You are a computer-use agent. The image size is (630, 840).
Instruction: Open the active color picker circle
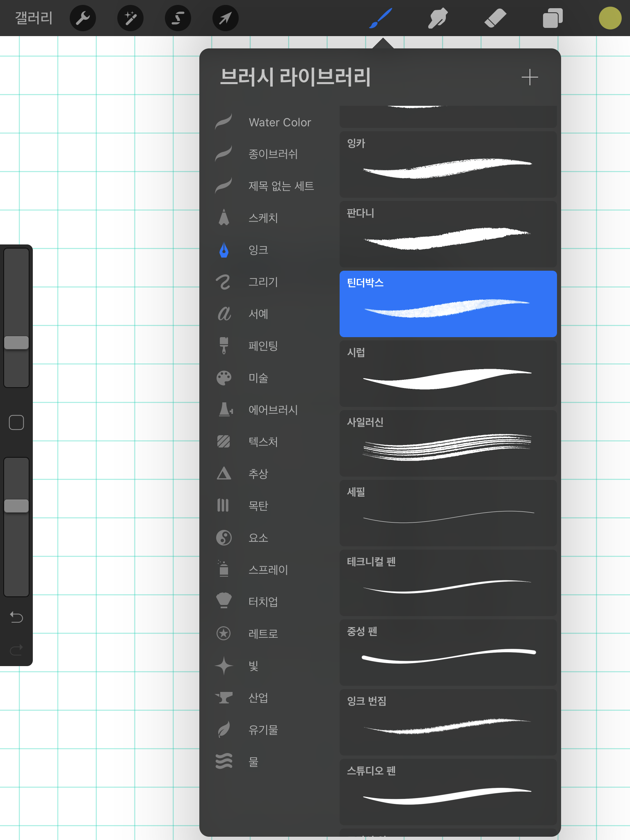610,18
